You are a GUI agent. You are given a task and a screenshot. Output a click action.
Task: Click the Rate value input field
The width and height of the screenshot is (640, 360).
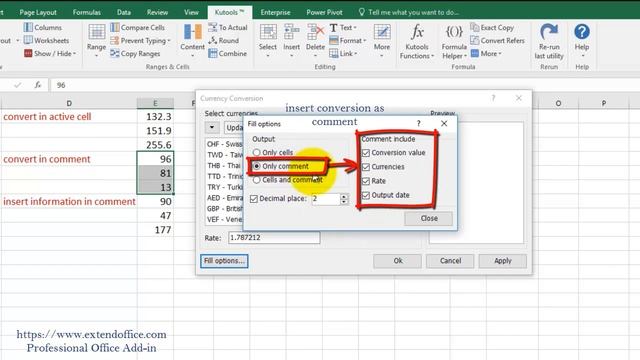[x=274, y=238]
